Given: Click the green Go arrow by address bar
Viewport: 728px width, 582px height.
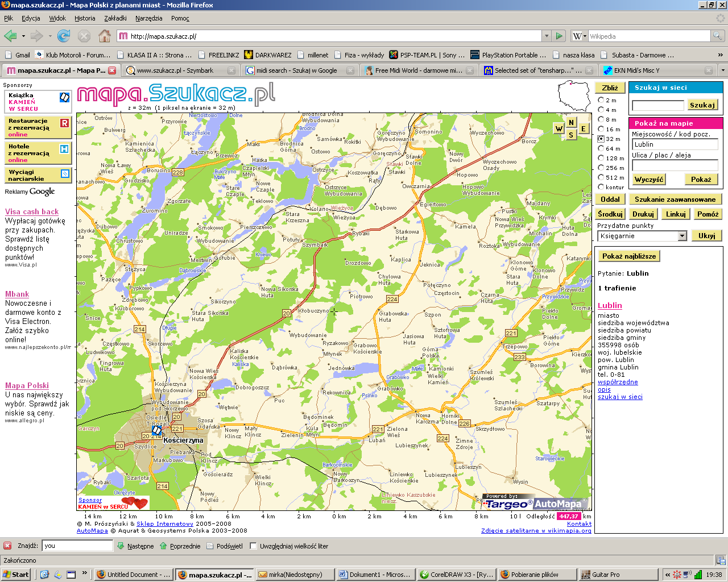Looking at the screenshot, I should 559,36.
